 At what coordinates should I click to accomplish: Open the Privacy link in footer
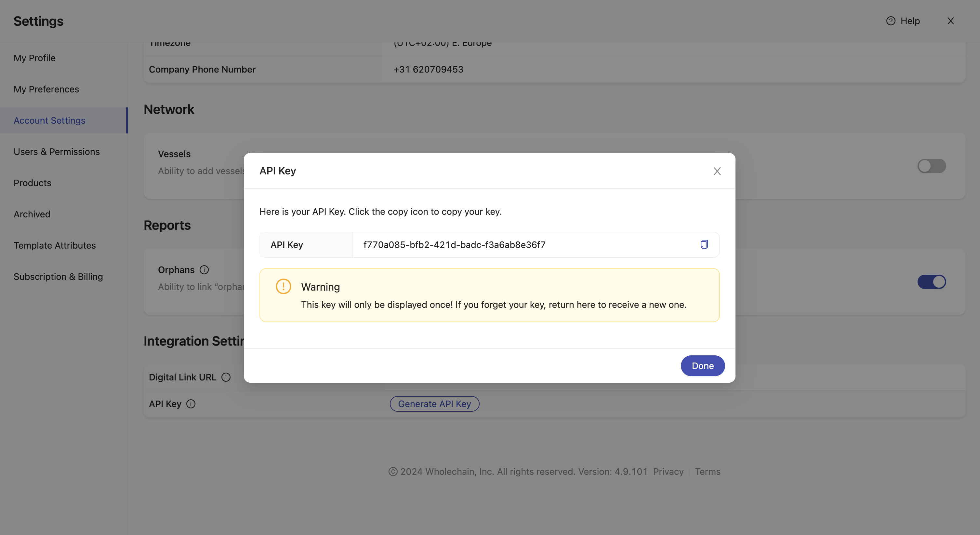[x=668, y=472]
